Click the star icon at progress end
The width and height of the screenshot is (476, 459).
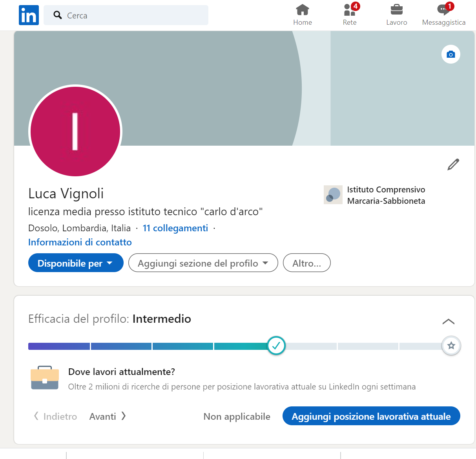tap(451, 346)
